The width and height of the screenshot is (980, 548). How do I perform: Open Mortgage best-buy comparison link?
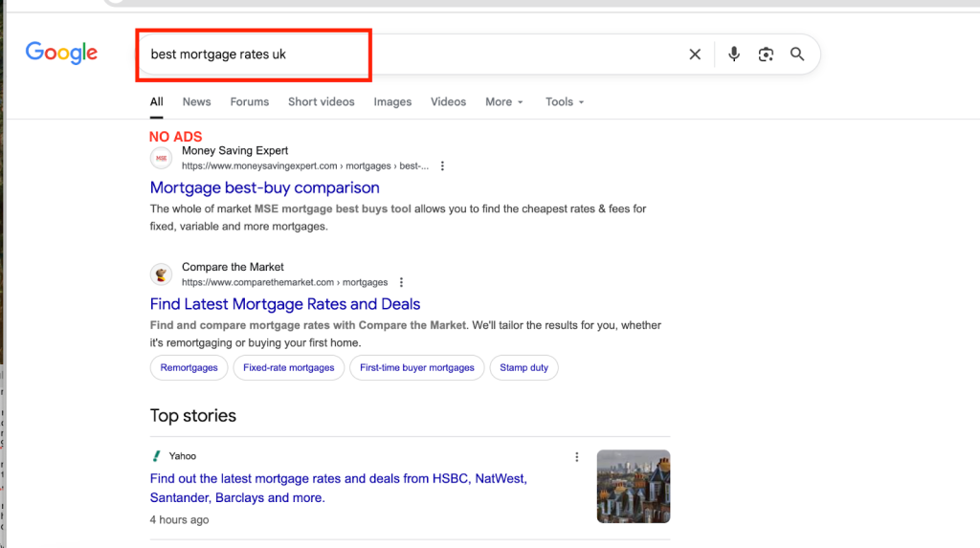[x=264, y=188]
